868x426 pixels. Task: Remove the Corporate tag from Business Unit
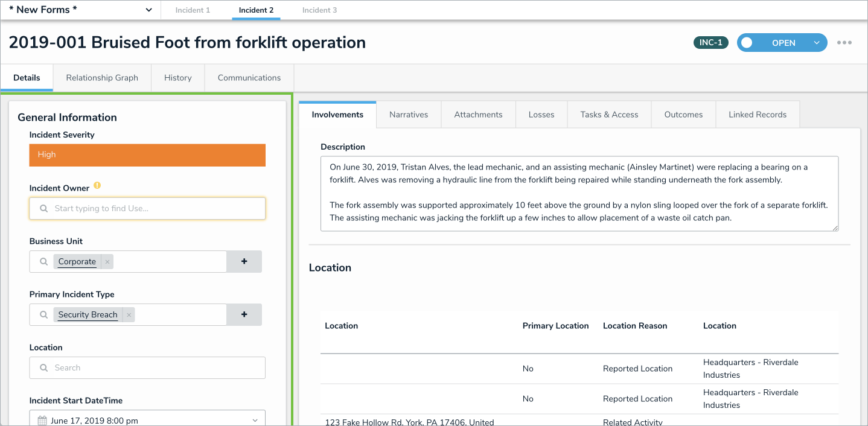click(x=107, y=262)
